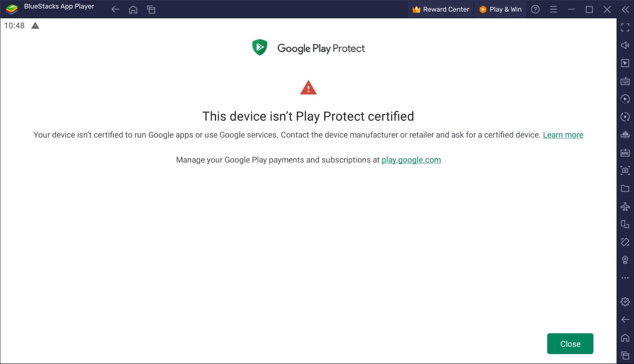Install an APK file
Viewport: 634px width, 364px height.
tap(625, 152)
